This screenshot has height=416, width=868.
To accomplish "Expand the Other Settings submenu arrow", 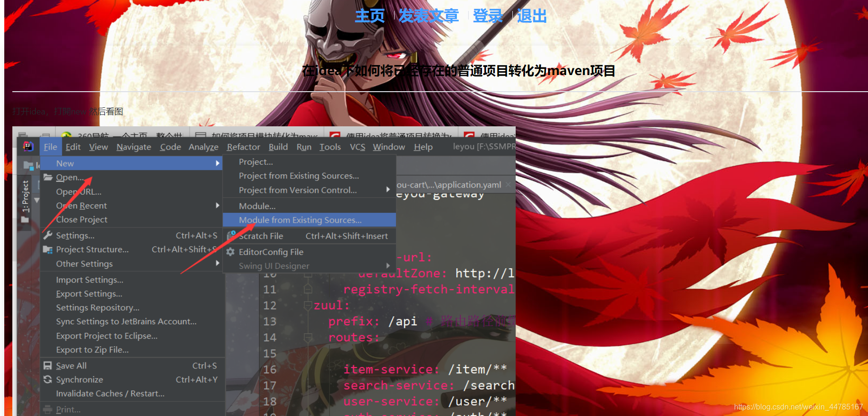I will coord(217,263).
